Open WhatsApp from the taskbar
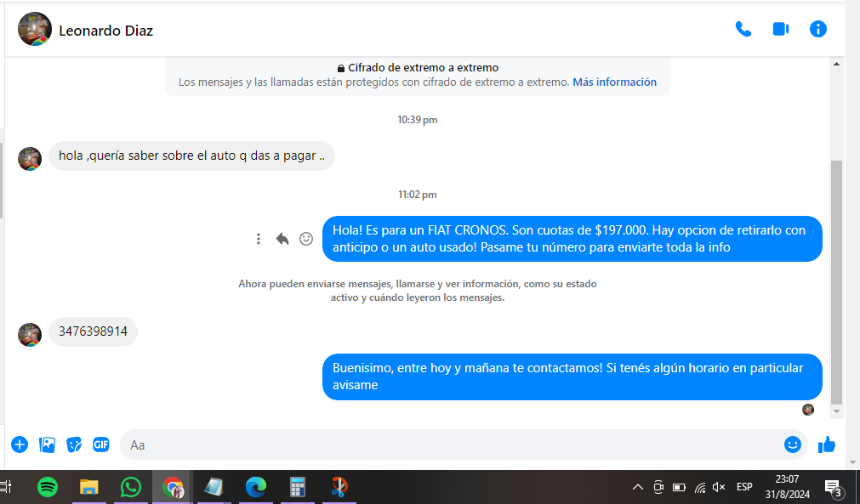 pyautogui.click(x=130, y=487)
